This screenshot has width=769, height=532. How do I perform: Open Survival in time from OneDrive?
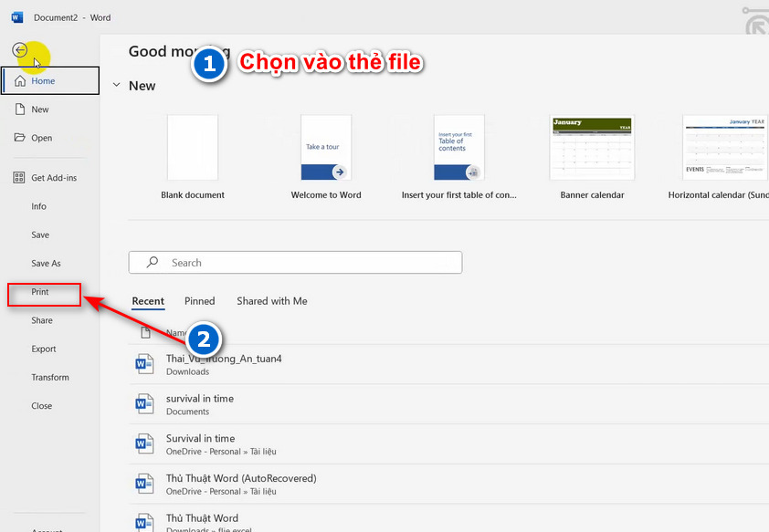click(x=200, y=439)
